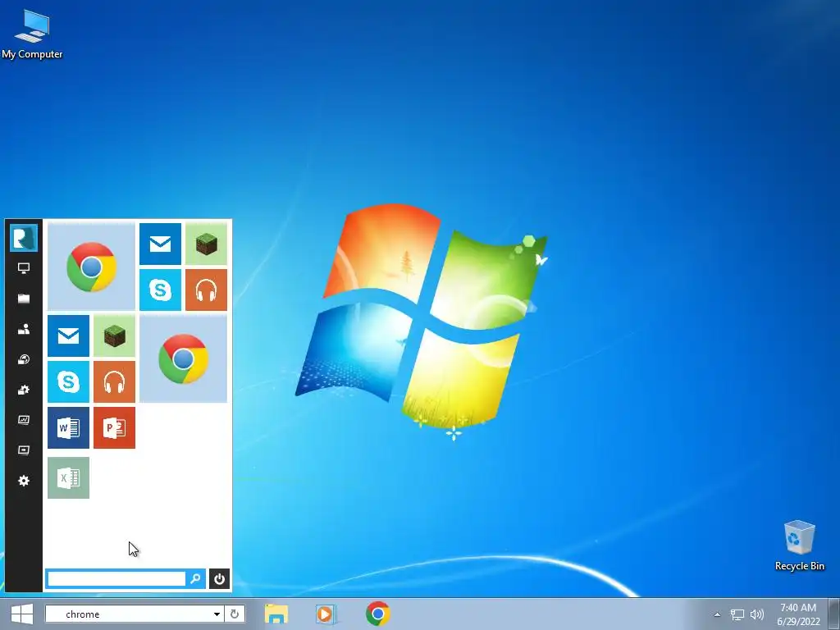Click the refresh button beside address box
This screenshot has width=840, height=630.
click(x=234, y=614)
